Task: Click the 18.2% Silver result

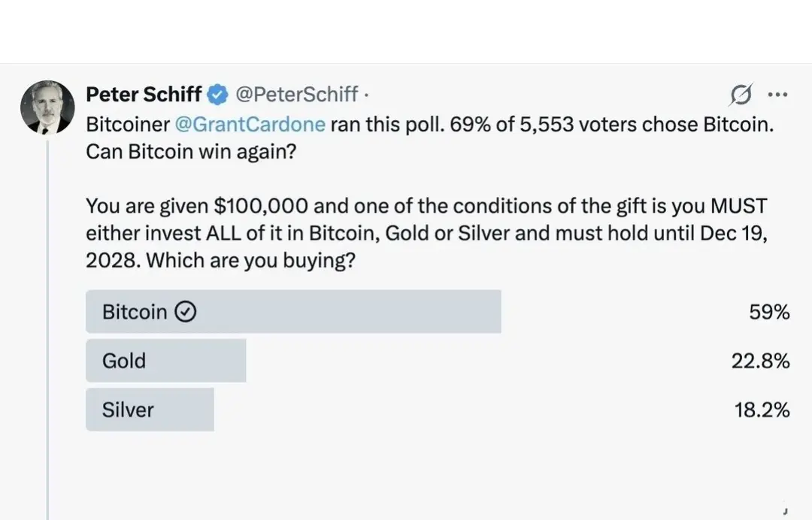Action: pos(762,410)
